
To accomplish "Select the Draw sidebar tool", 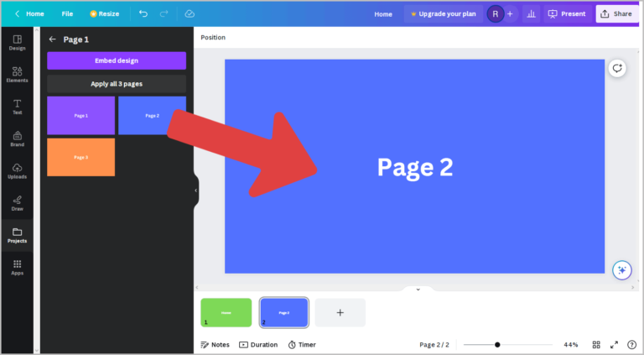I will (17, 203).
